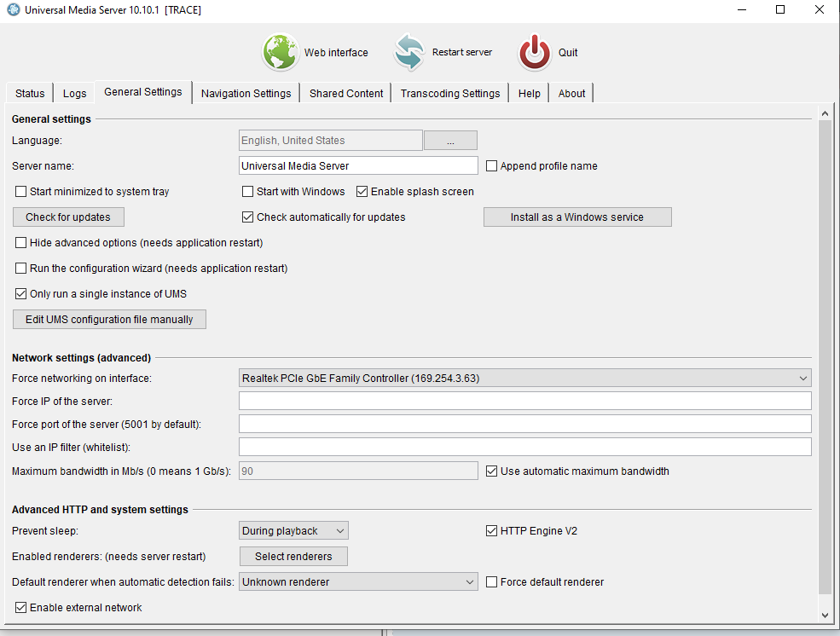Switch to the Status tab
The width and height of the screenshot is (840, 636).
30,93
